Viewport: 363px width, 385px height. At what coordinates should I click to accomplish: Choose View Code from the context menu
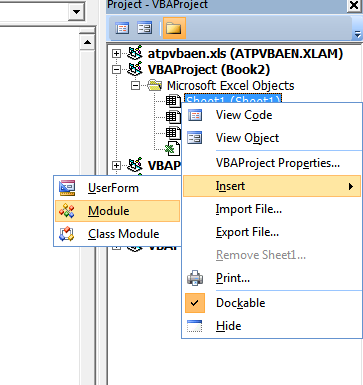pyautogui.click(x=272, y=115)
